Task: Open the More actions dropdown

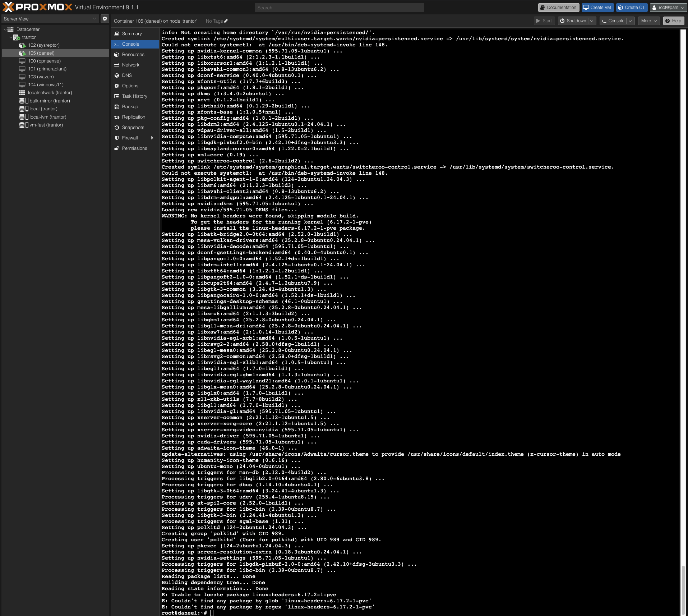Action: (649, 21)
